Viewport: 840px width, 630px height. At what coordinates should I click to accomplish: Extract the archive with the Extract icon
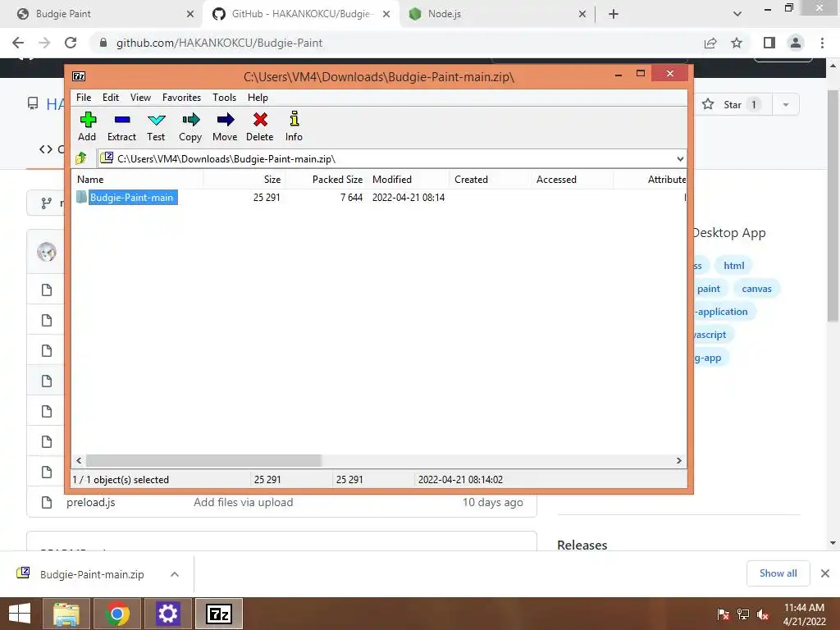pos(121,126)
